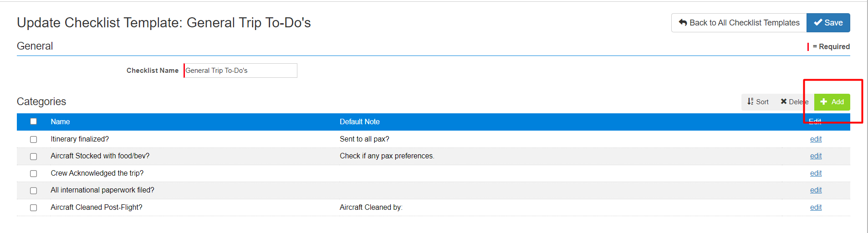Click the Name column header
The width and height of the screenshot is (868, 233).
(x=60, y=122)
